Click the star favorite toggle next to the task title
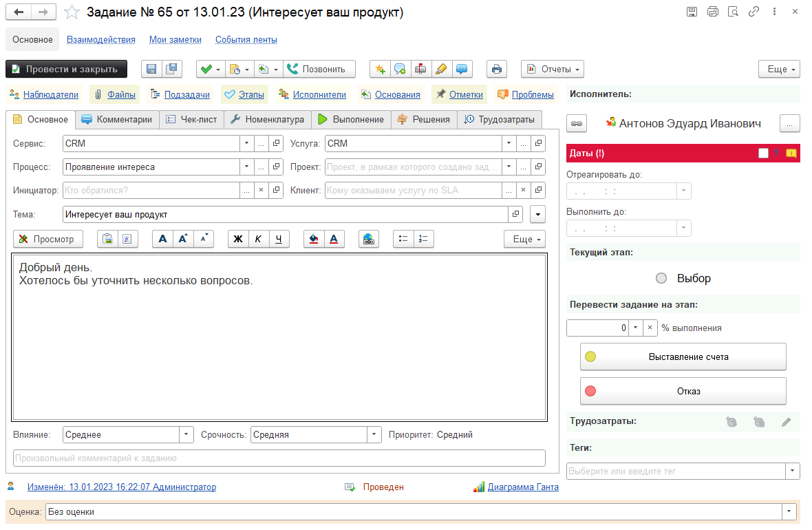The image size is (812, 530). pos(72,11)
